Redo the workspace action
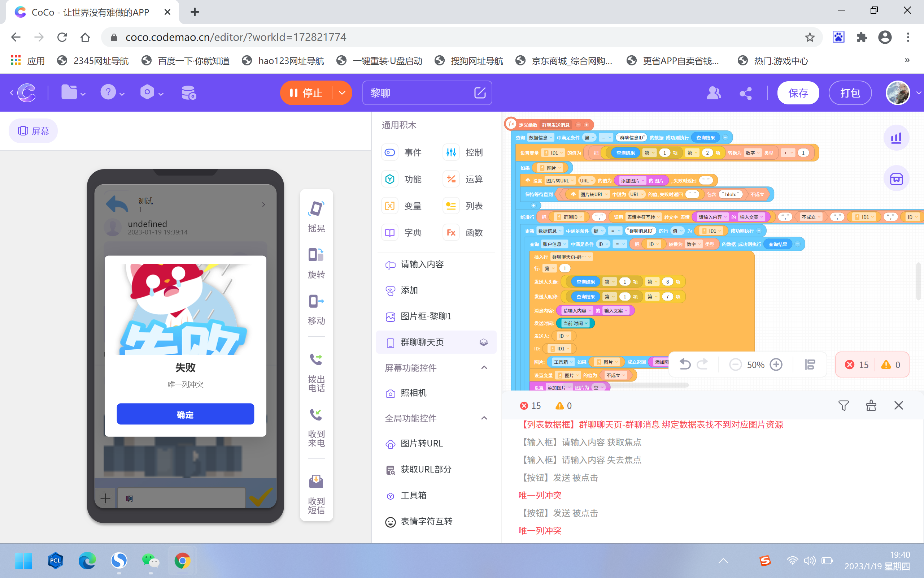The height and width of the screenshot is (578, 924). (702, 364)
